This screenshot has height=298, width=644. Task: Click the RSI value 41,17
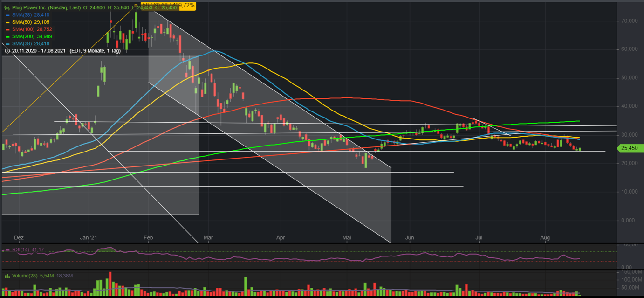(x=37, y=250)
